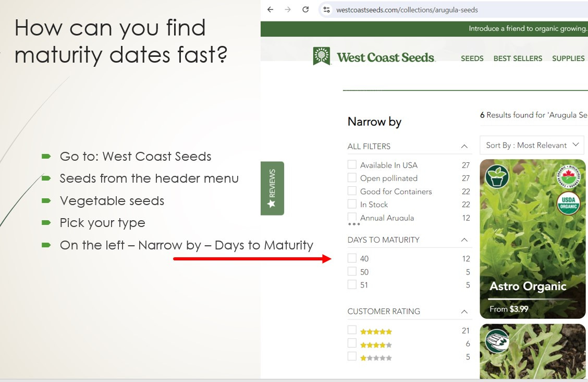Click the slide title about maturity dates
Image resolution: width=588 pixels, height=382 pixels.
121,41
